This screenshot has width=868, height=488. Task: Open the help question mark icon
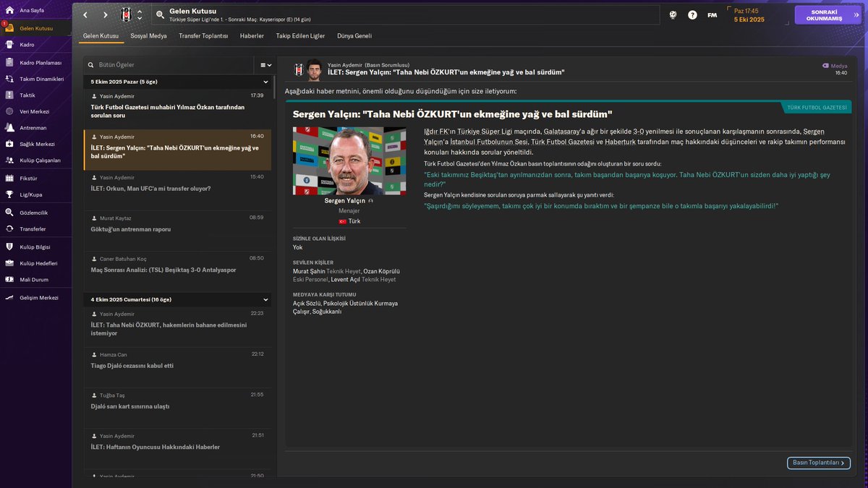692,14
